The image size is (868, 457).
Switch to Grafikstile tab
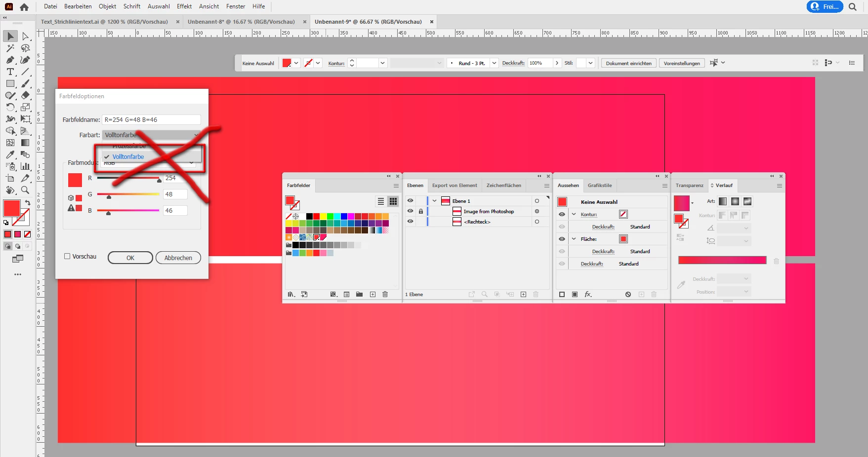(600, 186)
